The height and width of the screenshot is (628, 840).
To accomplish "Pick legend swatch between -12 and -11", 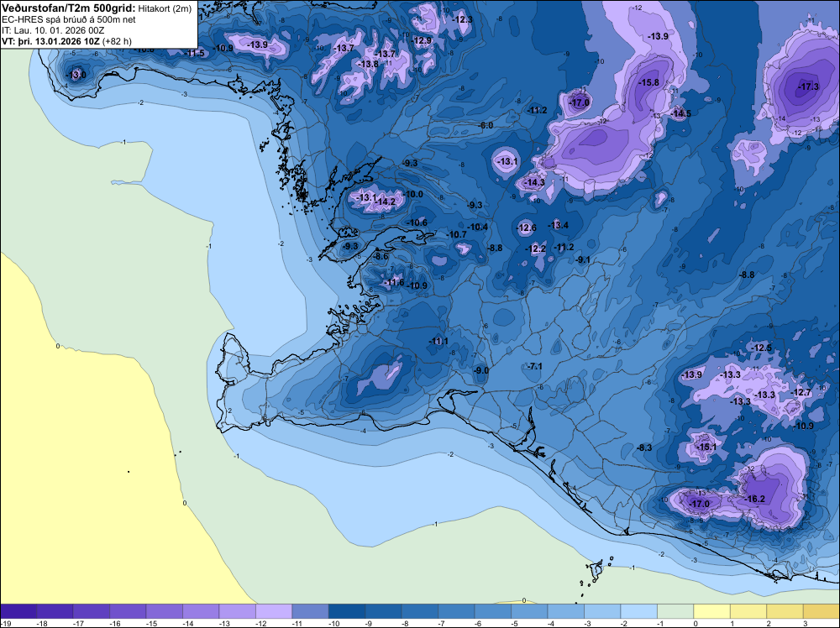I will [x=274, y=611].
